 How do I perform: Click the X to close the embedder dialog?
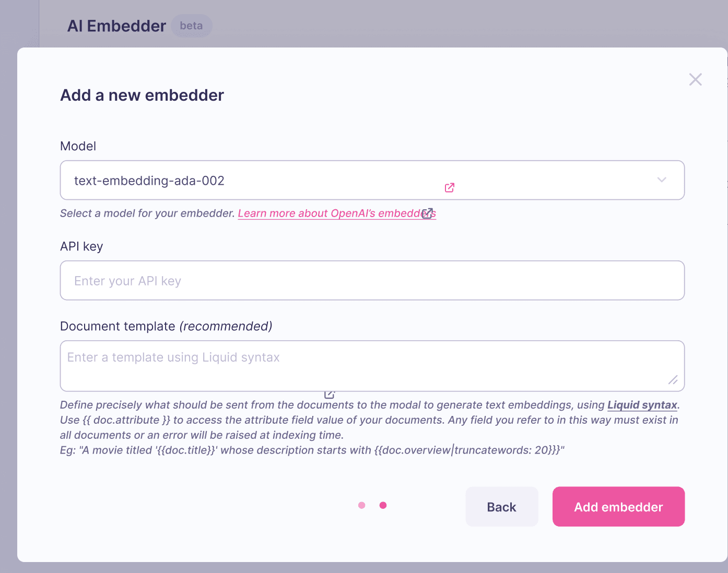(x=695, y=79)
